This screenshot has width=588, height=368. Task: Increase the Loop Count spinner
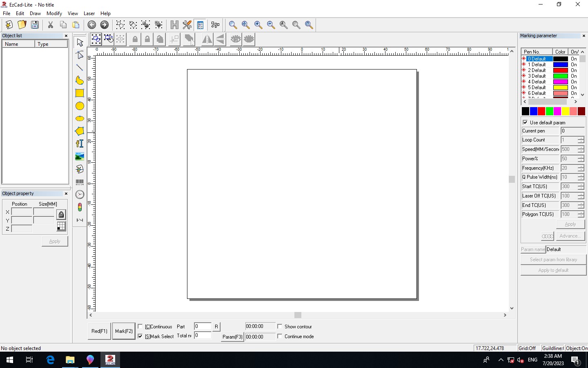point(581,138)
